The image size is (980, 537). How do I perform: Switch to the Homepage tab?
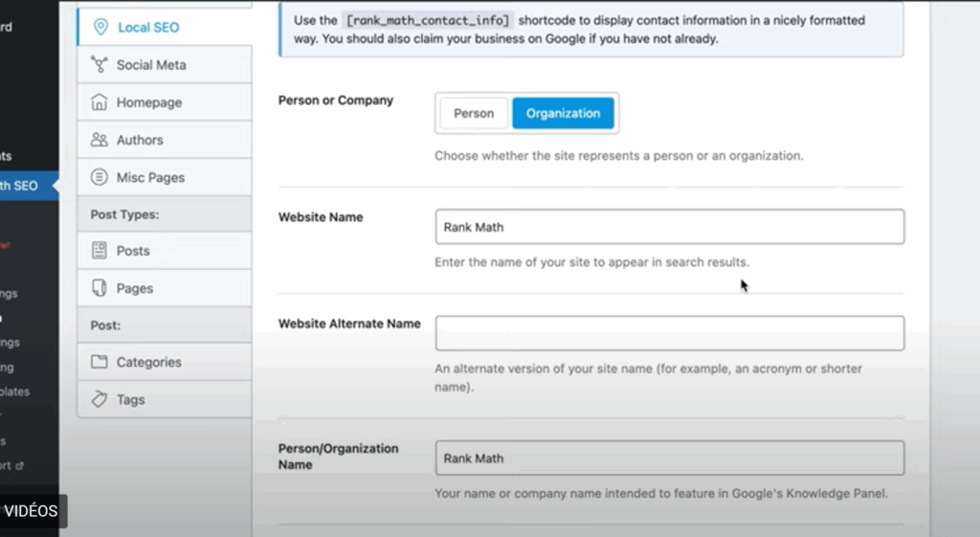point(165,101)
